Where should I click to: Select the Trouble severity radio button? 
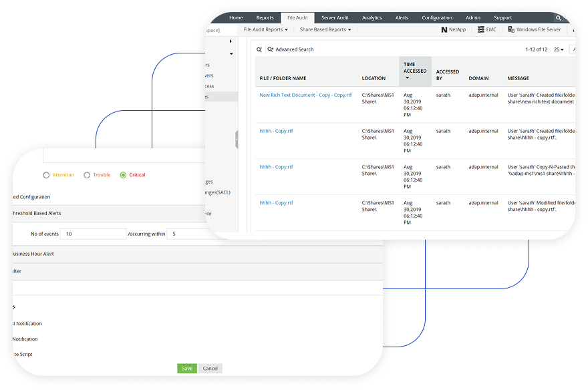[87, 175]
